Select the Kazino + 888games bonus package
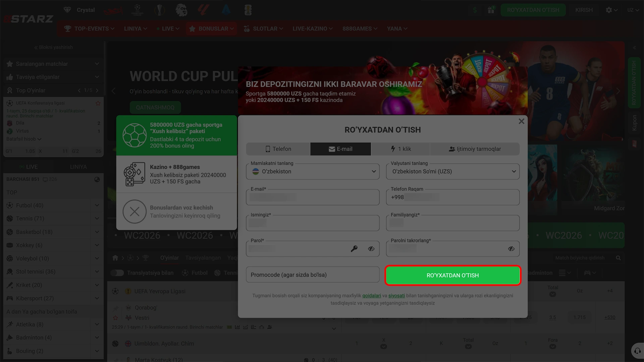The width and height of the screenshot is (644, 362). pos(176,174)
